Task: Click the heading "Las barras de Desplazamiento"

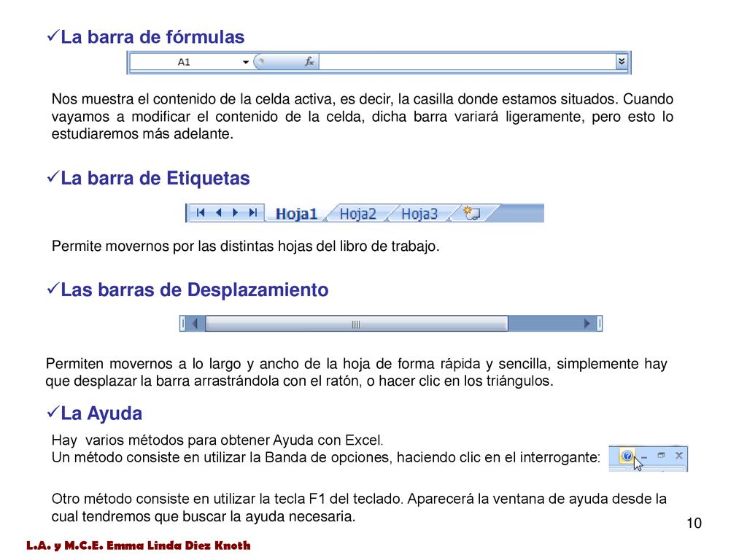Action: 194,289
